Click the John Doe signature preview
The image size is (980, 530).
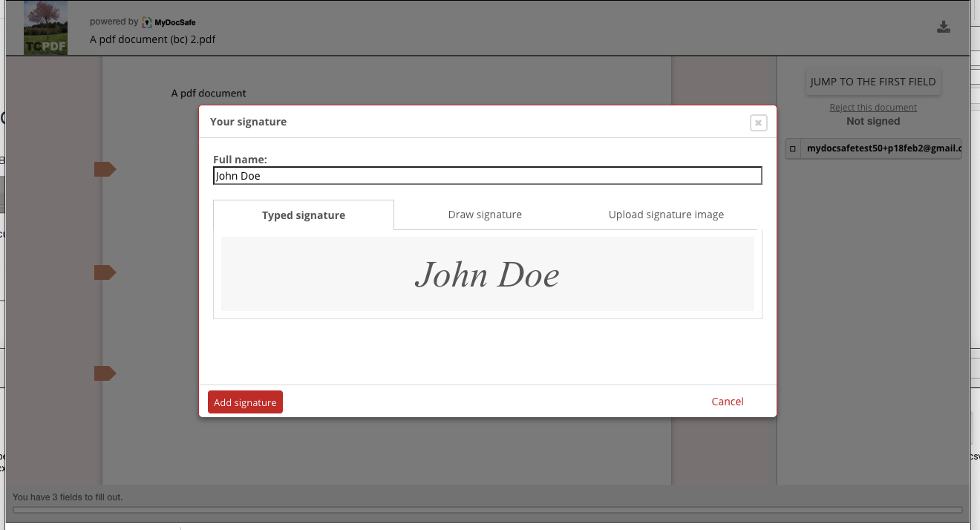487,275
